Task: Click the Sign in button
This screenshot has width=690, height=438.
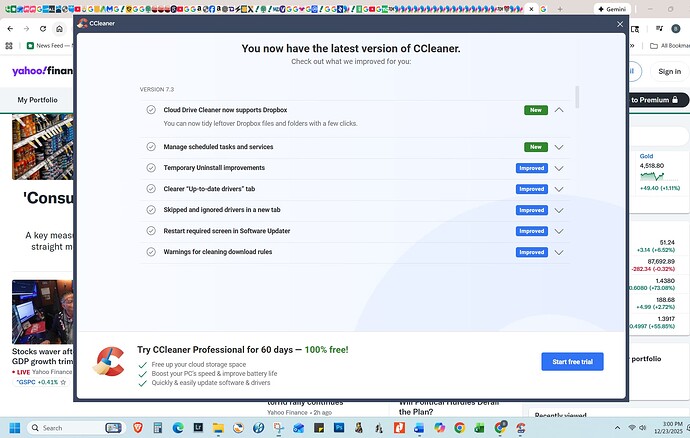Action: [669, 72]
